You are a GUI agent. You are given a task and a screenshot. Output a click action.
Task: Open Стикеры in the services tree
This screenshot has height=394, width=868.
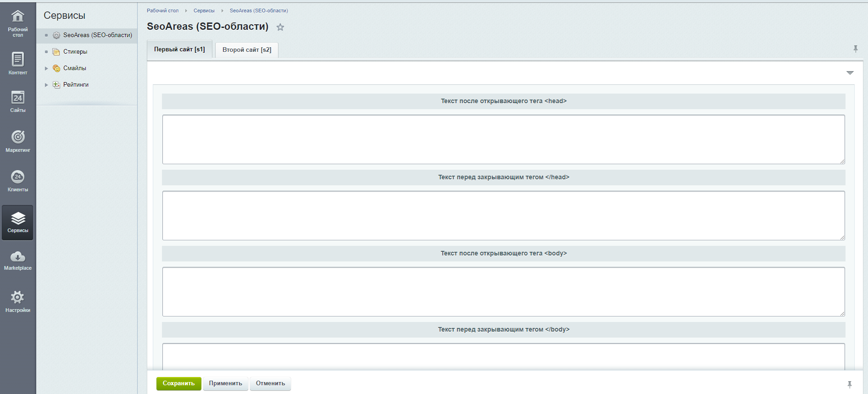pos(75,52)
